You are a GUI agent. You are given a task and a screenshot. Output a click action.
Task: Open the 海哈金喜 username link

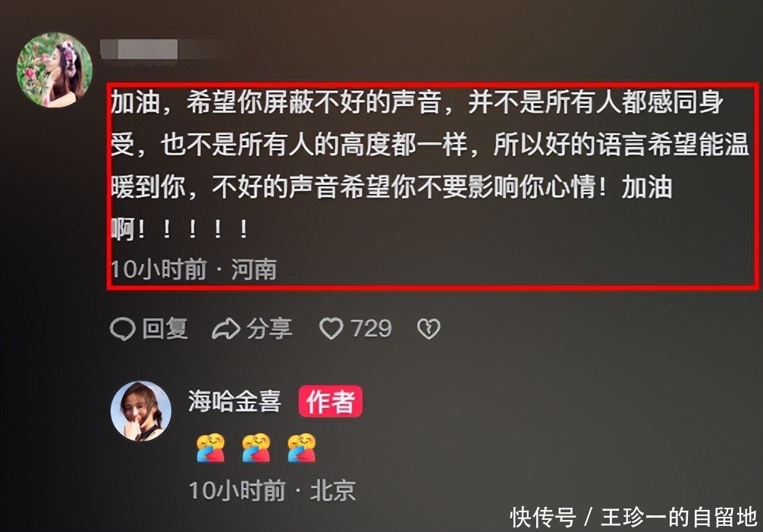pyautogui.click(x=235, y=401)
